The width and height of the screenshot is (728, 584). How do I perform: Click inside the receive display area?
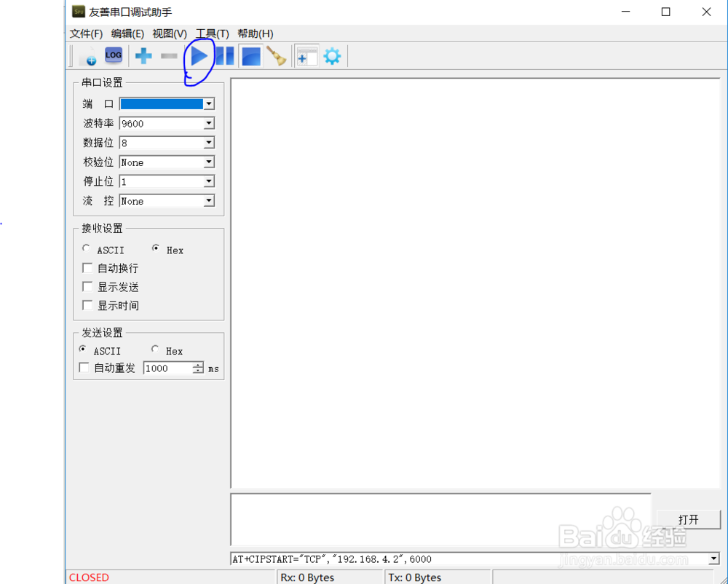pyautogui.click(x=475, y=283)
